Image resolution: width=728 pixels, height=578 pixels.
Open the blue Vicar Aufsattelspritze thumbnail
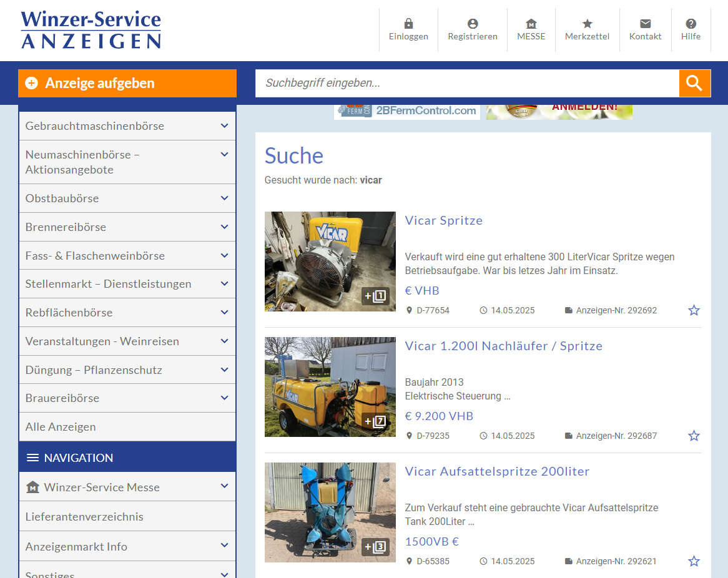(330, 512)
